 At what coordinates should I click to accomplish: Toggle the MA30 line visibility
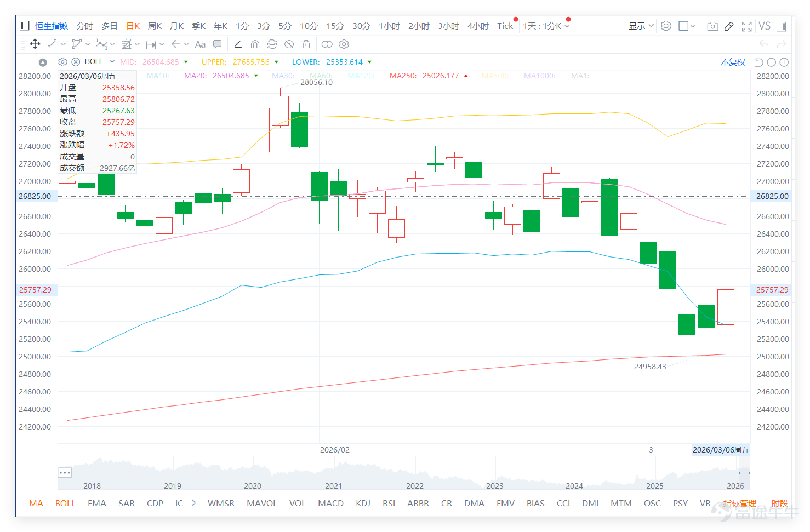283,76
